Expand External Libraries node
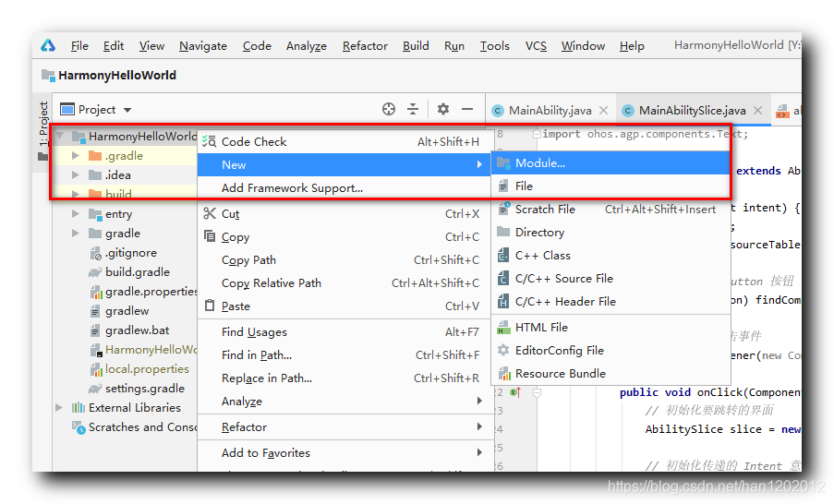Screen dimensions: 834x504 pos(59,408)
